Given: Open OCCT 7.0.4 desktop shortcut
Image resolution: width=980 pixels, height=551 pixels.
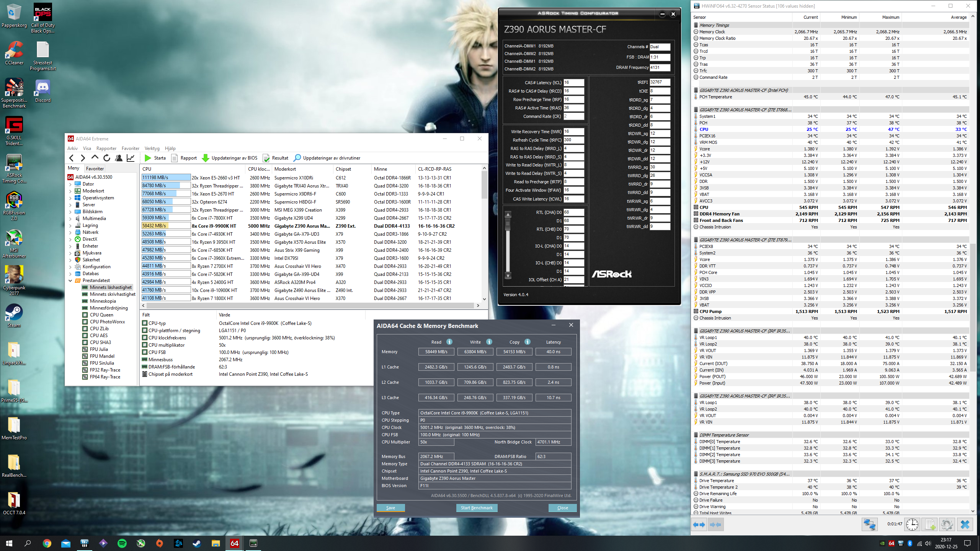Looking at the screenshot, I should point(14,504).
